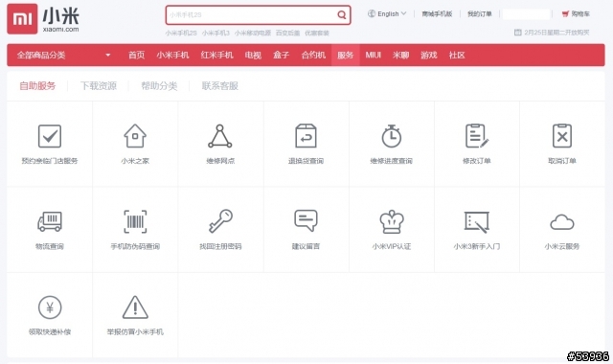Click the shopping cart icon

tap(565, 13)
